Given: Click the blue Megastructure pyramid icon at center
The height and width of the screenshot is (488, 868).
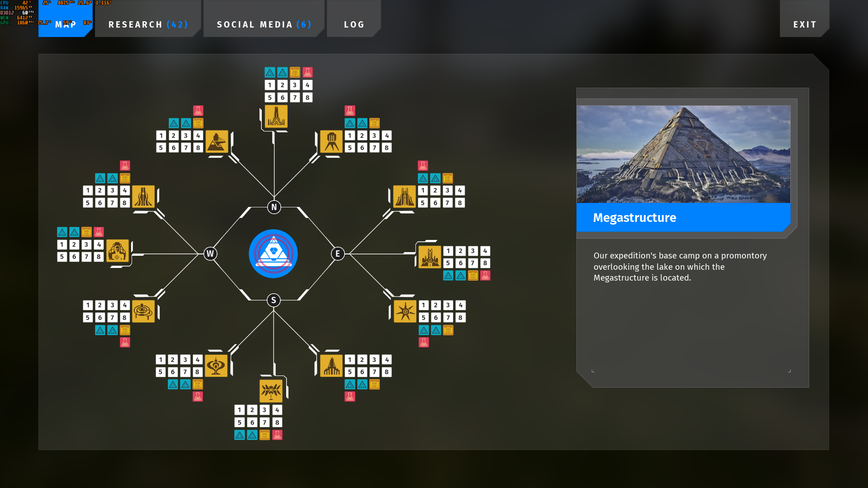Looking at the screenshot, I should click(273, 253).
